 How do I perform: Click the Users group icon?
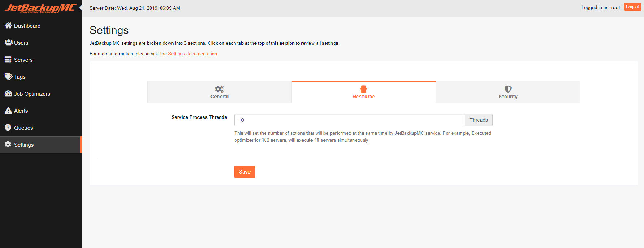9,42
